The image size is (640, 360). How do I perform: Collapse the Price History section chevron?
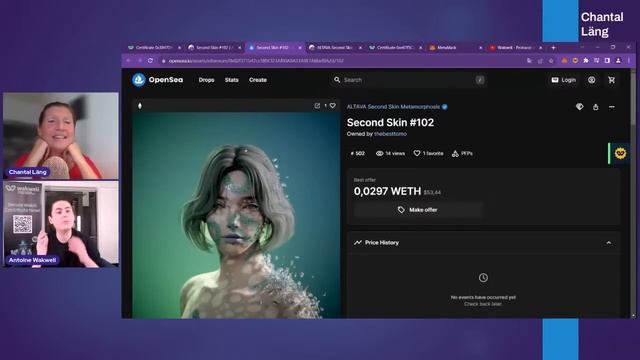(609, 243)
